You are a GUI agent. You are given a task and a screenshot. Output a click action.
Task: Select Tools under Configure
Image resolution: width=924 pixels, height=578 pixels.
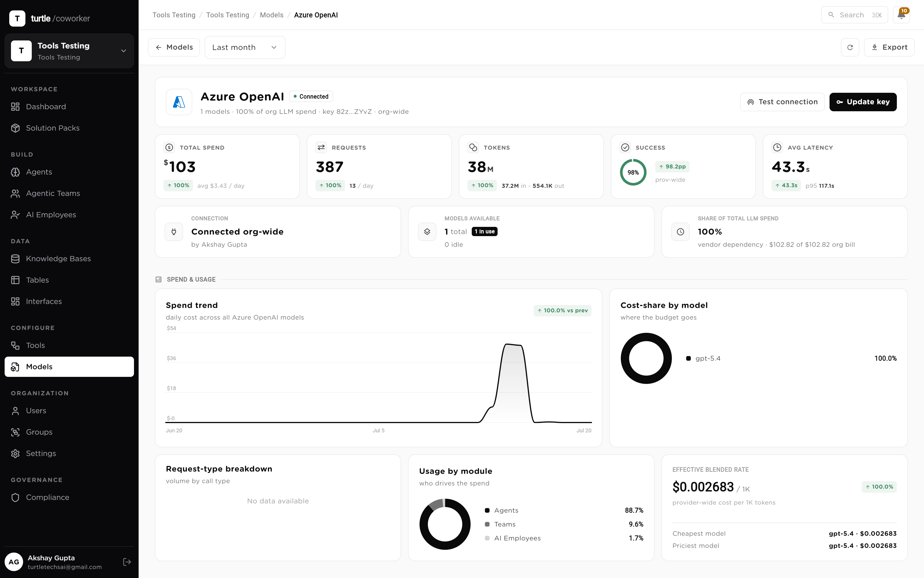69,346
